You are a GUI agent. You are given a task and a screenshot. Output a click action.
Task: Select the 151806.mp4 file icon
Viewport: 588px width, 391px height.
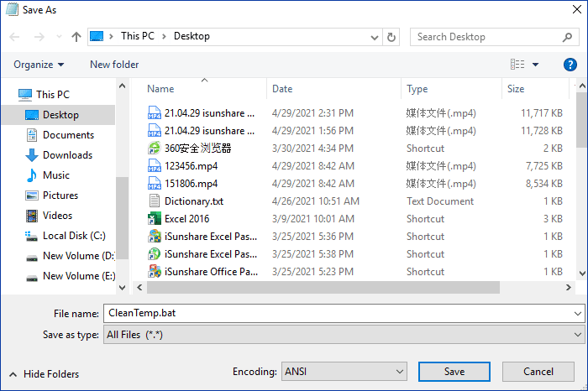coord(154,184)
